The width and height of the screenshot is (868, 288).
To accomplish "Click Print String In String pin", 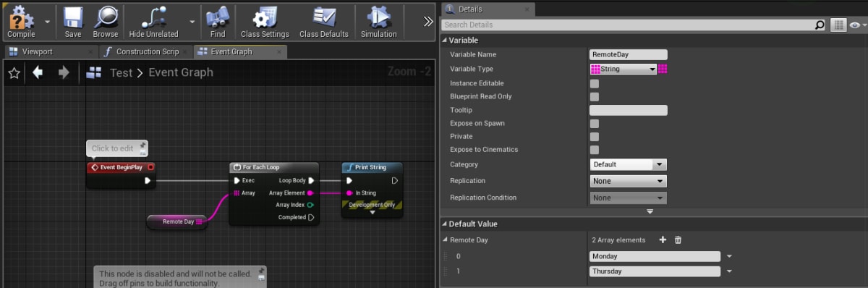I will tap(349, 193).
